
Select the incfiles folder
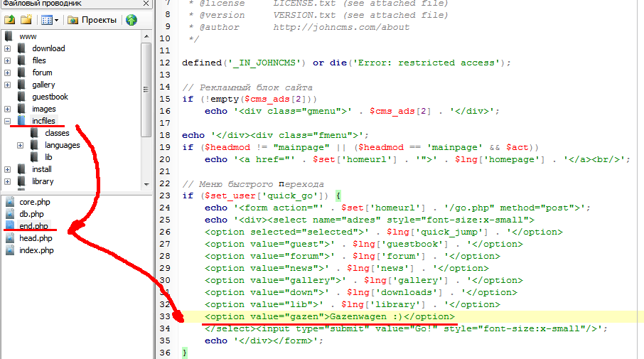(x=43, y=121)
